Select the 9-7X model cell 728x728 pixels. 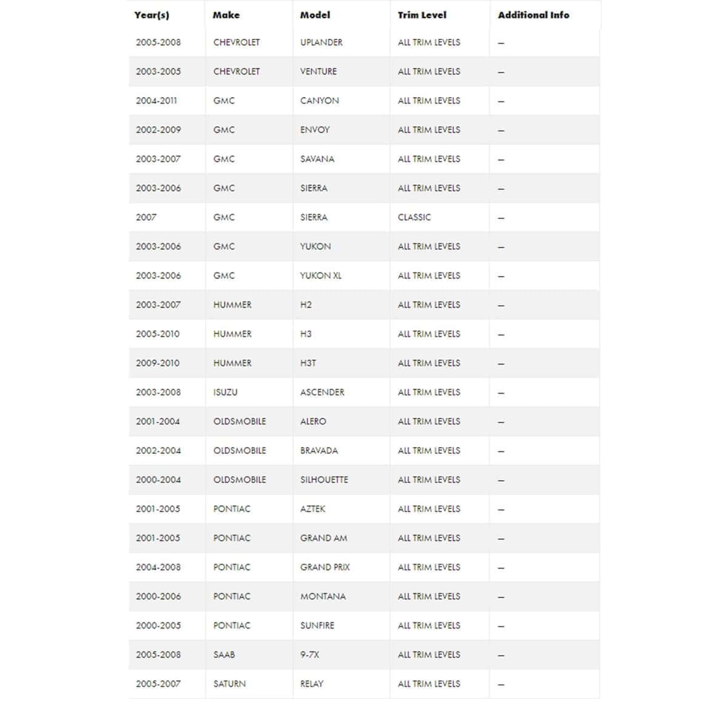(x=309, y=655)
